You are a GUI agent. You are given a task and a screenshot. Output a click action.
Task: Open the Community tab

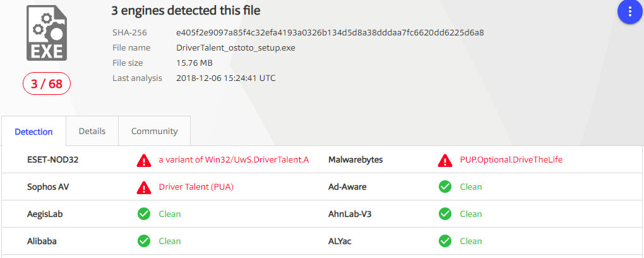coord(154,132)
